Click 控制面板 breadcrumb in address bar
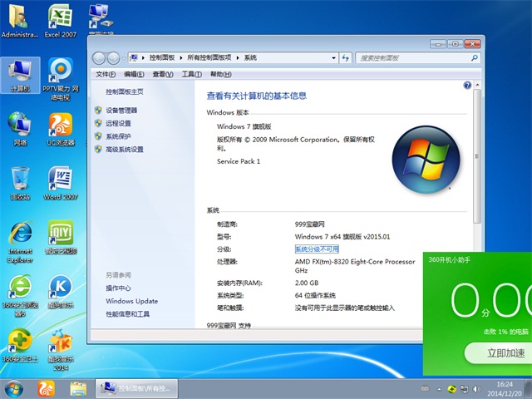This screenshot has height=399, width=532. [162, 58]
